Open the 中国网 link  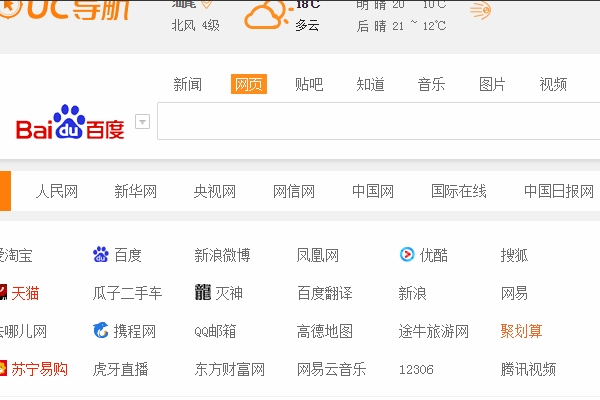(x=373, y=191)
